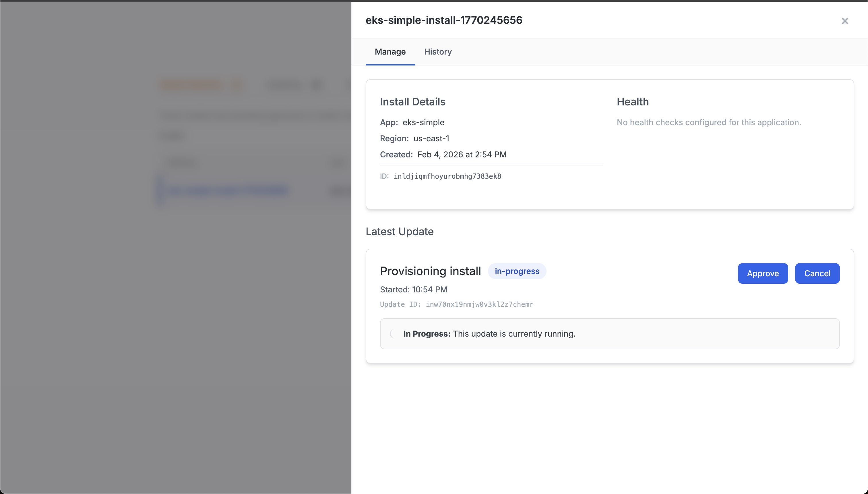Click the Started 10:54 PM timestamp

(x=413, y=290)
